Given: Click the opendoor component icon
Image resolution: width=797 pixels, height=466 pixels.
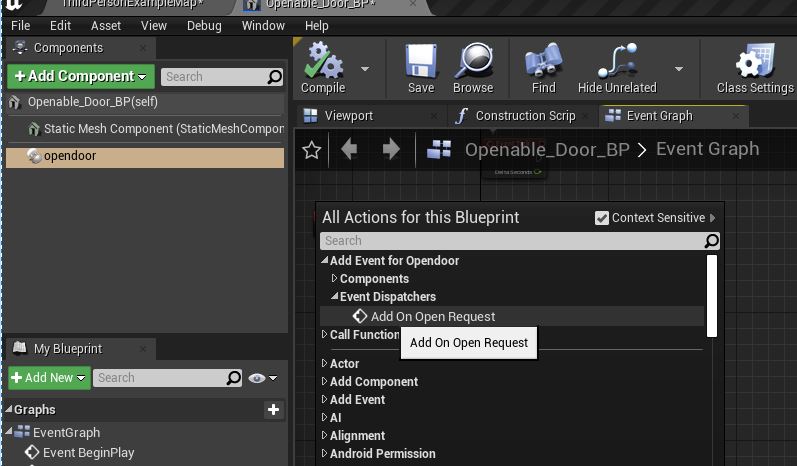Looking at the screenshot, I should [35, 156].
